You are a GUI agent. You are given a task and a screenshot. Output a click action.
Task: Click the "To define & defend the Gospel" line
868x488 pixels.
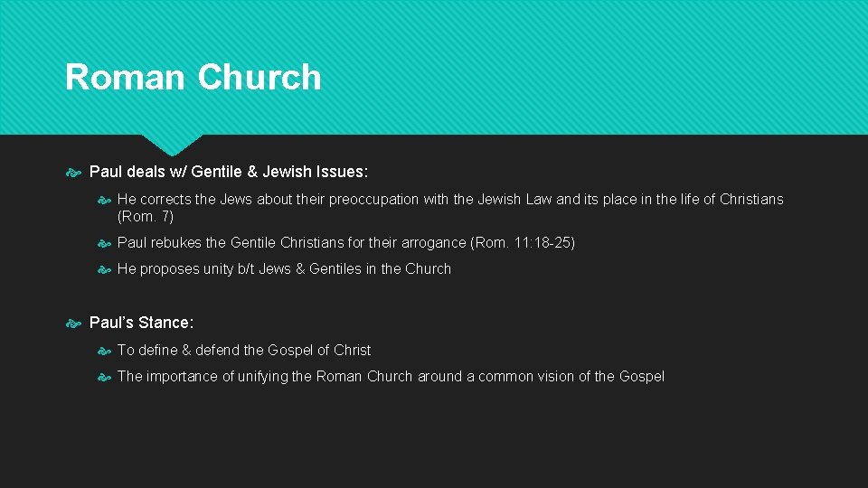point(244,351)
